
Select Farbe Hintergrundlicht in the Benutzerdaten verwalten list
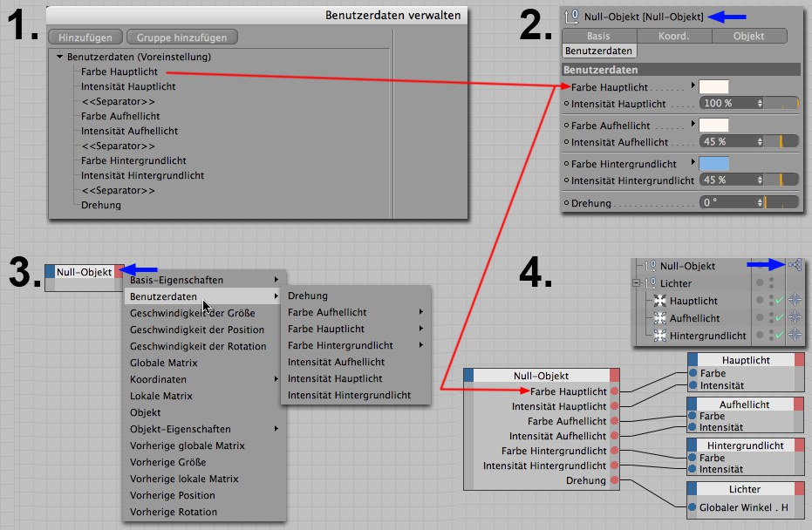pos(133,160)
